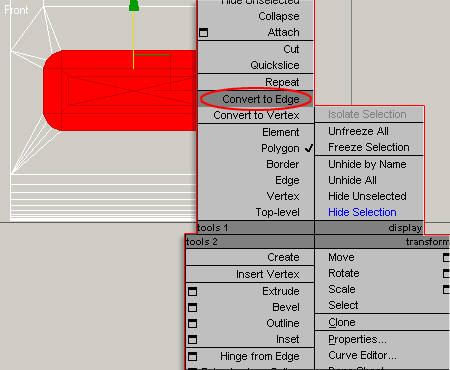Switch to Vertex sub-object level

click(x=283, y=196)
